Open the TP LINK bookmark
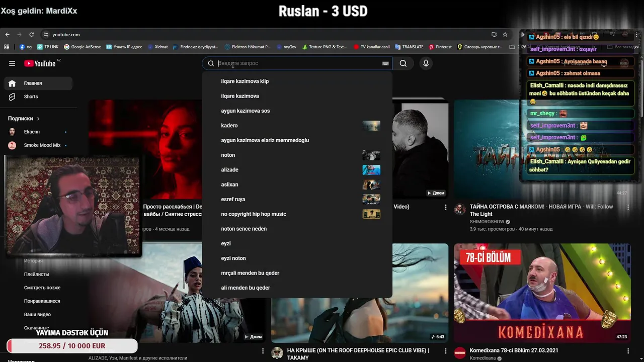This screenshot has height=362, width=644. point(48,47)
